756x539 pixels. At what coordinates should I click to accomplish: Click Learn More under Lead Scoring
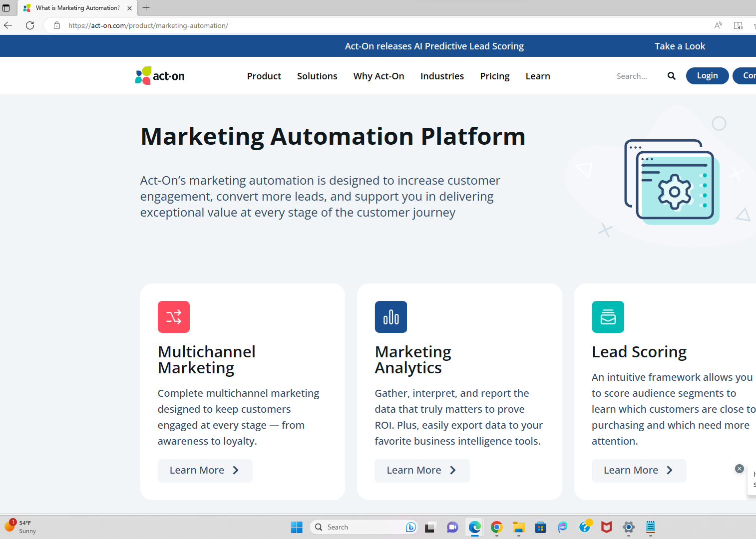639,471
